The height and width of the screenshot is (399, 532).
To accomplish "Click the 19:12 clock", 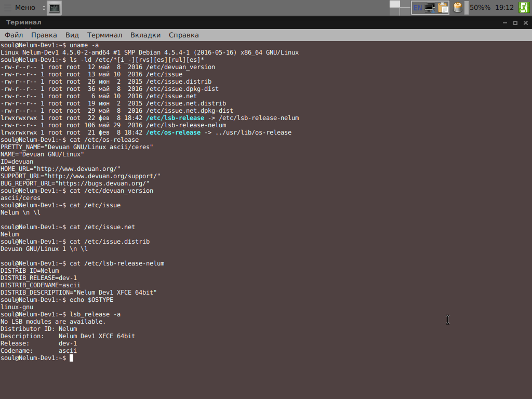I will point(504,7).
